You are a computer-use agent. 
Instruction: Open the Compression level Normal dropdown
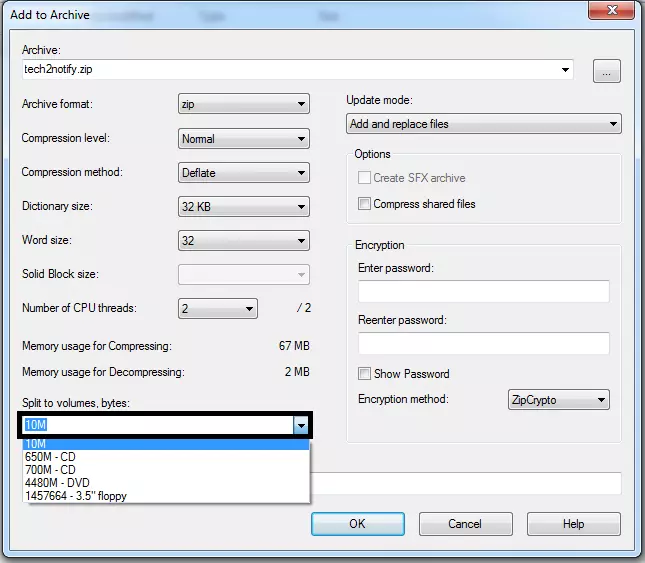pyautogui.click(x=244, y=139)
